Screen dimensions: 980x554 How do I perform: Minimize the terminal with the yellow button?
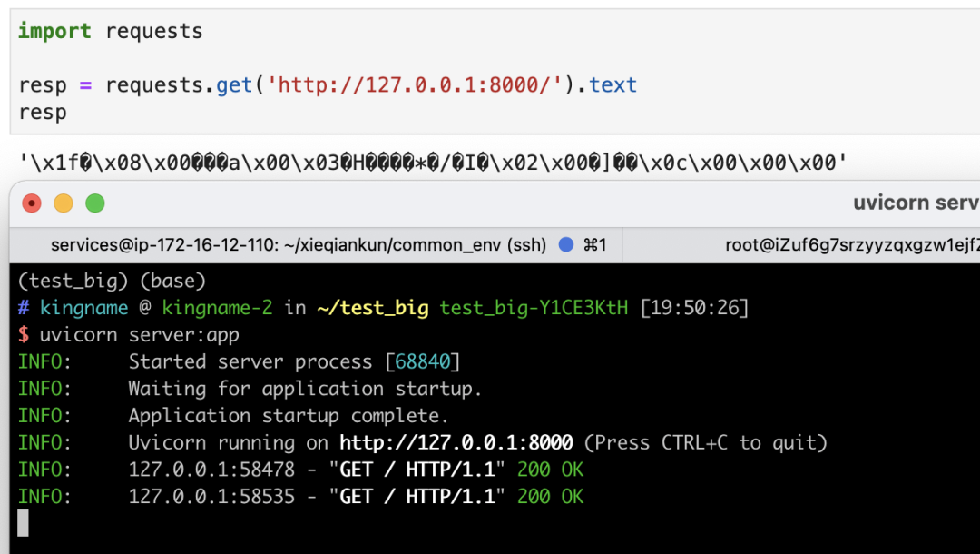(64, 203)
